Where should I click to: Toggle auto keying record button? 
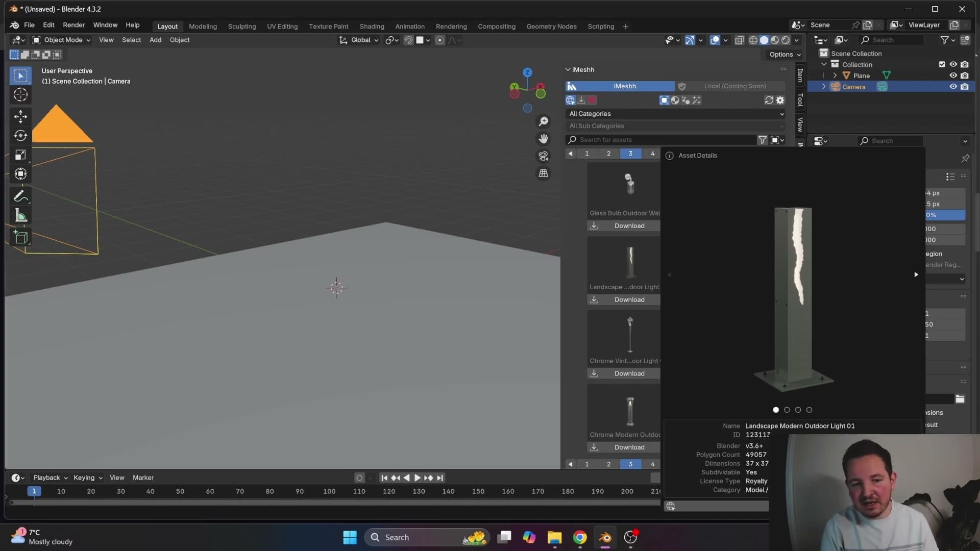[x=359, y=478]
